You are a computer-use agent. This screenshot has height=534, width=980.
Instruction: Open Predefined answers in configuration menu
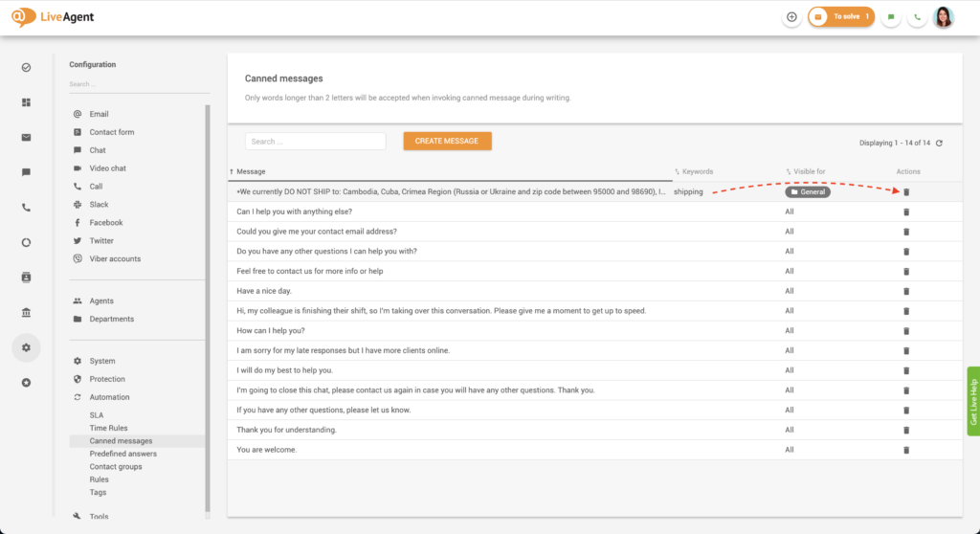click(123, 454)
